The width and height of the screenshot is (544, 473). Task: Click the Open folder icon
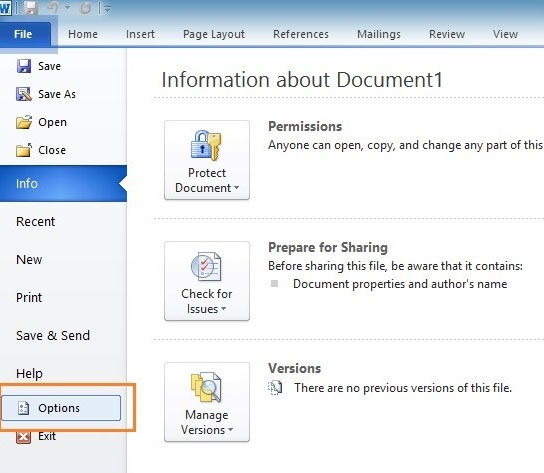click(24, 122)
